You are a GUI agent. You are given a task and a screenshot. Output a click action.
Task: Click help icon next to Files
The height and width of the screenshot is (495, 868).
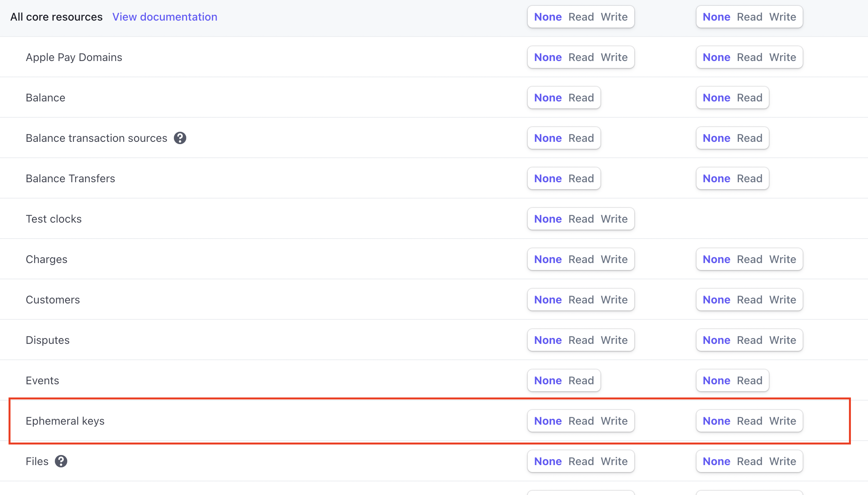pyautogui.click(x=61, y=461)
